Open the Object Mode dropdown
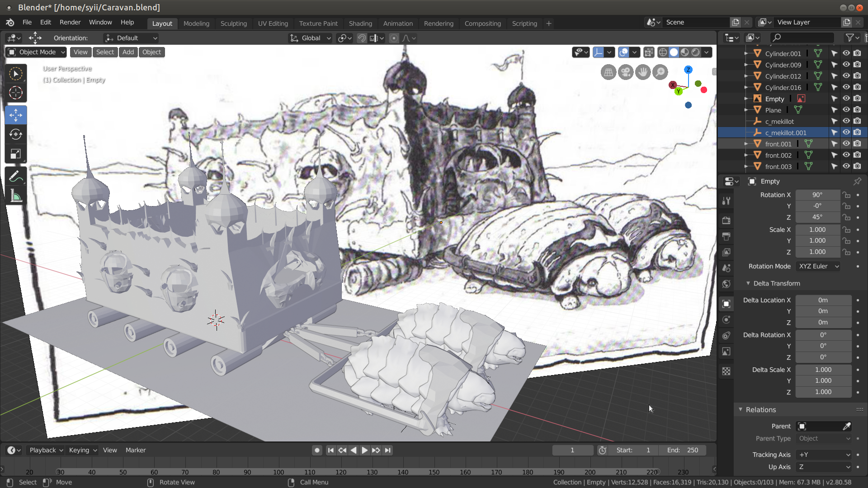868x488 pixels. 37,52
